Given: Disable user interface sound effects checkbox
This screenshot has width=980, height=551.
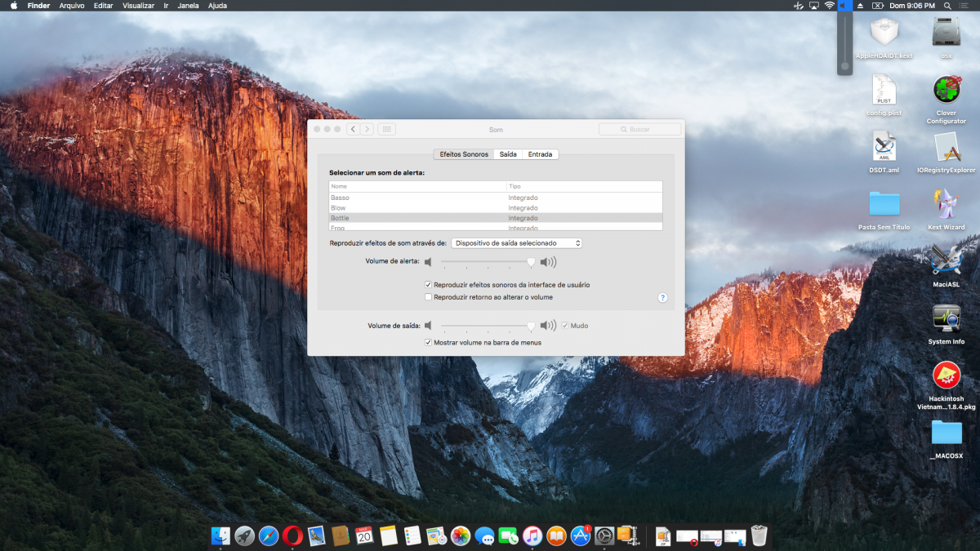Looking at the screenshot, I should coord(428,285).
